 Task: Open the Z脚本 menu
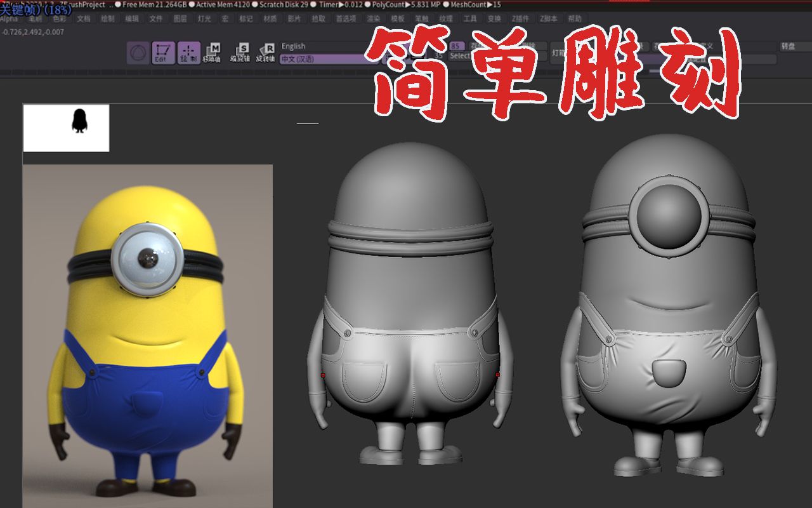pyautogui.click(x=549, y=19)
